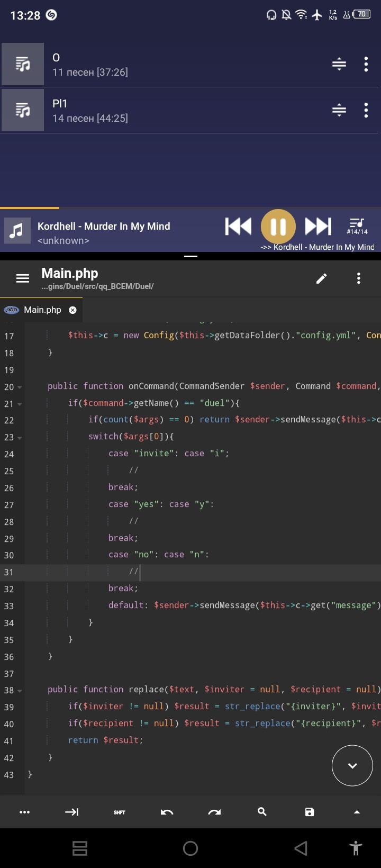Open options for the Pl1 playlist
The image size is (381, 868).
point(366,110)
